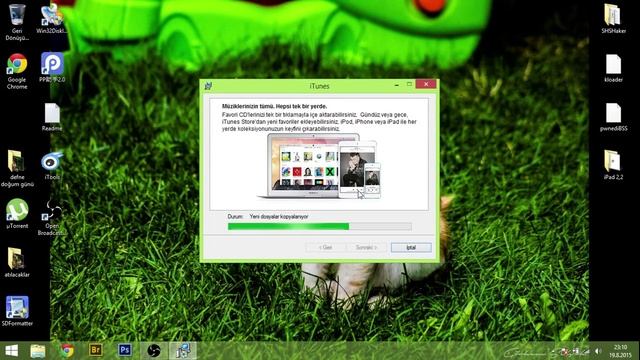This screenshot has width=640, height=360.
Task: Switch to iTunes installer taskbar item
Action: pos(182,350)
